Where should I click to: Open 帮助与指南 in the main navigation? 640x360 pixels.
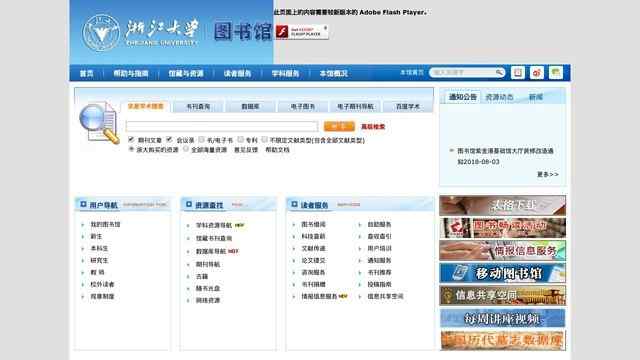pyautogui.click(x=131, y=73)
